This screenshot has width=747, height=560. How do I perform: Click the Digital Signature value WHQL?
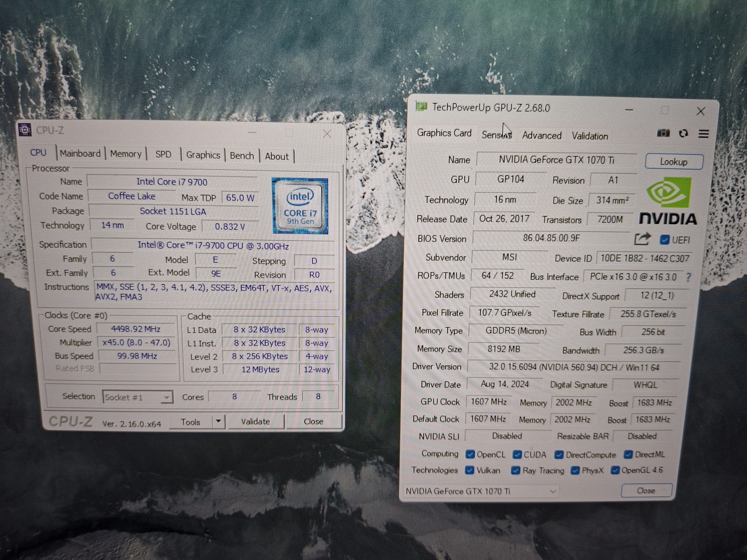pos(645,385)
